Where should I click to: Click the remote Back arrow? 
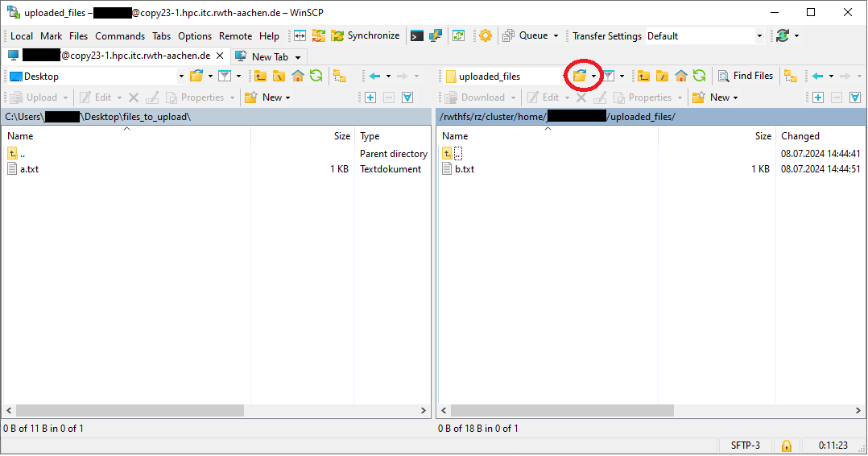817,76
